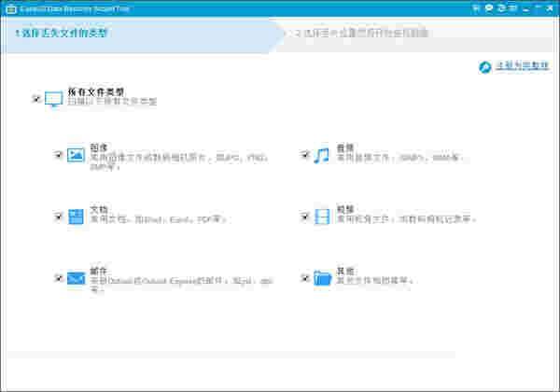Viewport: 560px width, 392px height.
Task: Close the Data Recovery Wizard window
Action: (550, 8)
